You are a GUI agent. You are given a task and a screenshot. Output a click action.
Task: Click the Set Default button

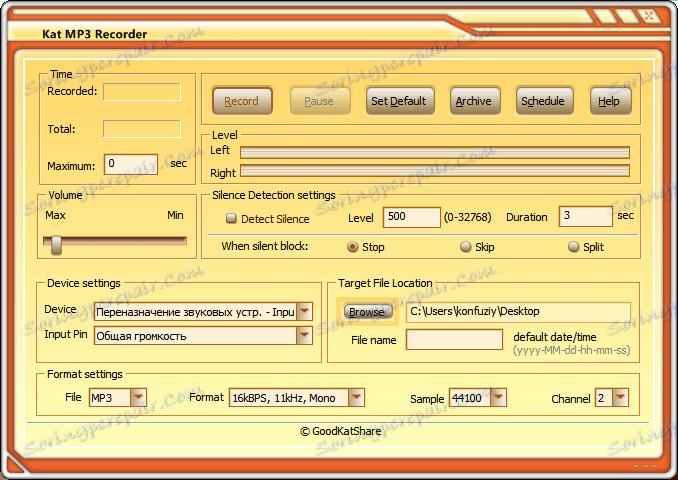(399, 101)
